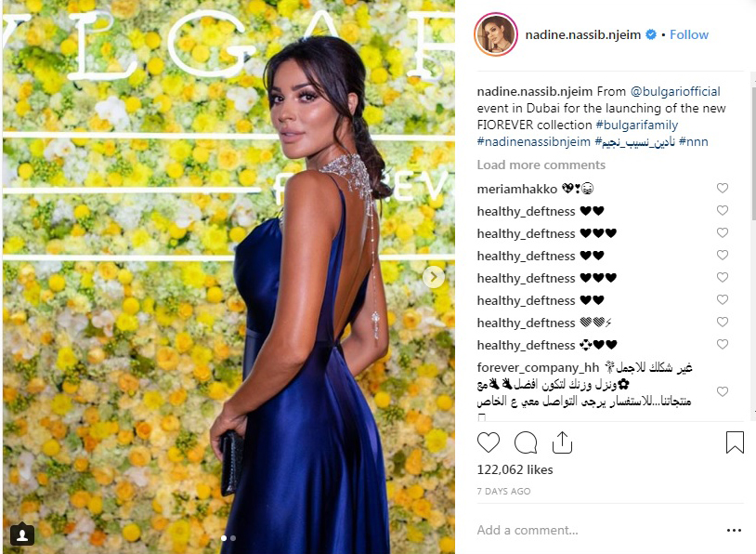Select the second carousel dot indicator
Viewport: 756px width, 554px height.
(x=233, y=537)
